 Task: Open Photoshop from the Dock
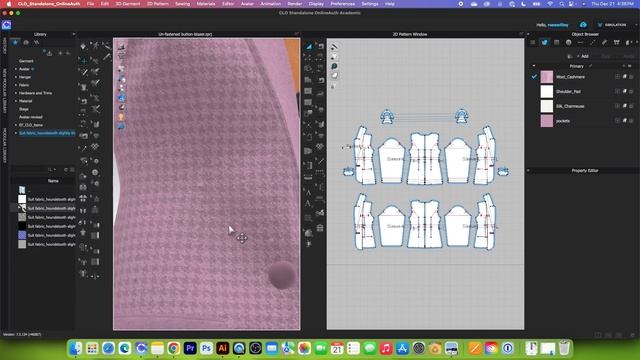[206, 348]
